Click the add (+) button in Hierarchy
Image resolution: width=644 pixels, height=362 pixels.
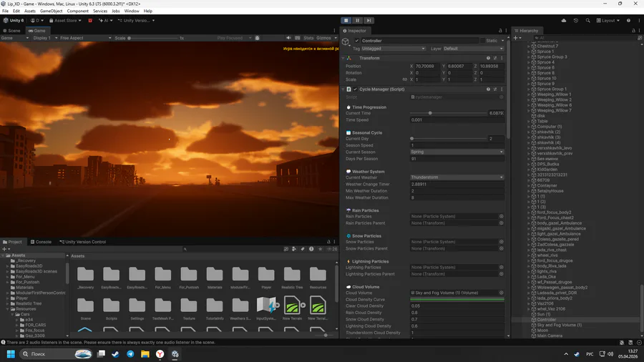point(516,37)
